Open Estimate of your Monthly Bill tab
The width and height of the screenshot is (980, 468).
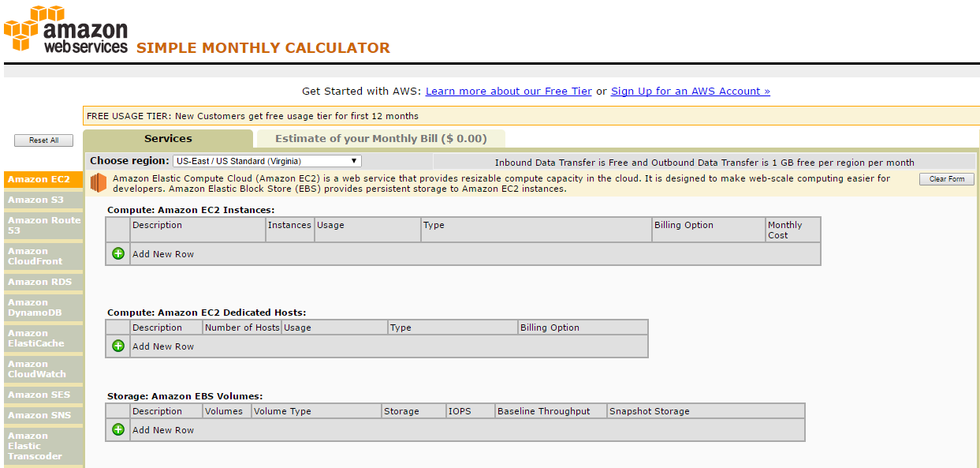(381, 139)
